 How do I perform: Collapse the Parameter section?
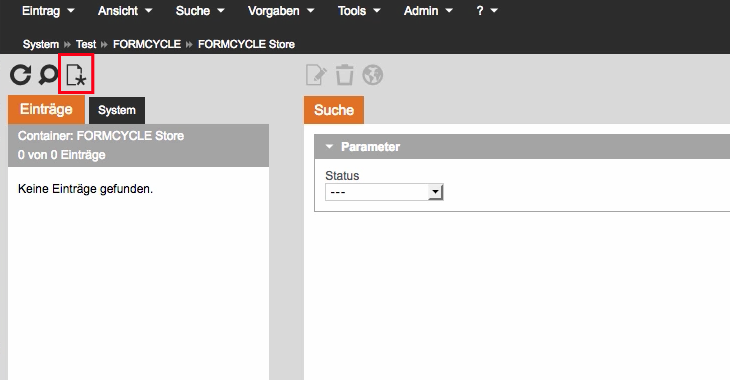coord(330,147)
